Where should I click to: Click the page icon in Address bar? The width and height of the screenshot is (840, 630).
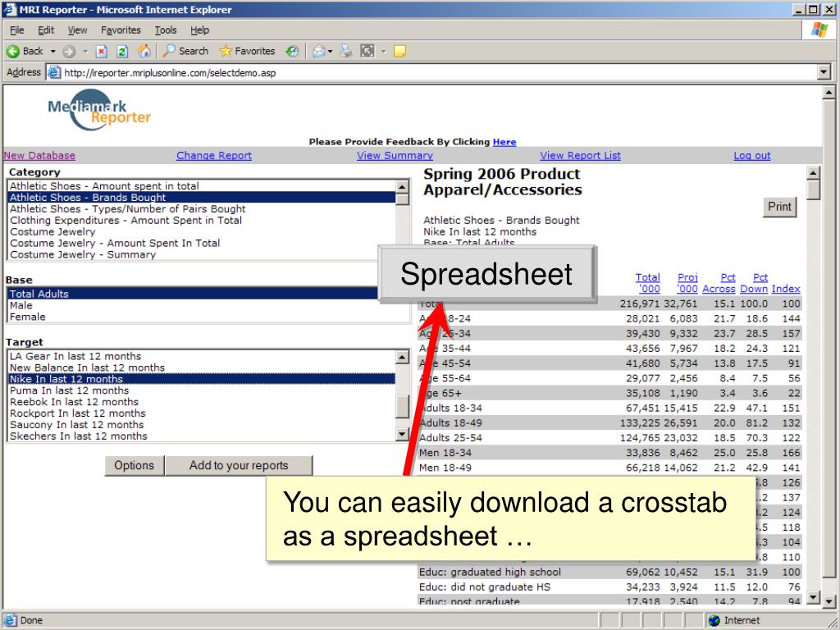[54, 72]
